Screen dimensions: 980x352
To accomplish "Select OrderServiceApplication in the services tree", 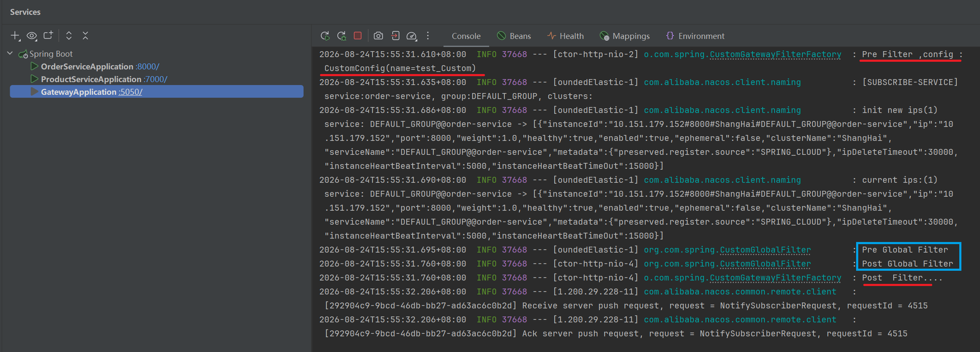I will pyautogui.click(x=87, y=66).
